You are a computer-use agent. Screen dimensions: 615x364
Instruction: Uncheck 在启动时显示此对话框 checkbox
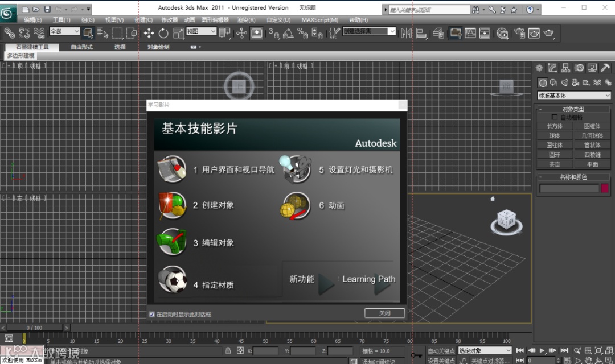tap(152, 315)
